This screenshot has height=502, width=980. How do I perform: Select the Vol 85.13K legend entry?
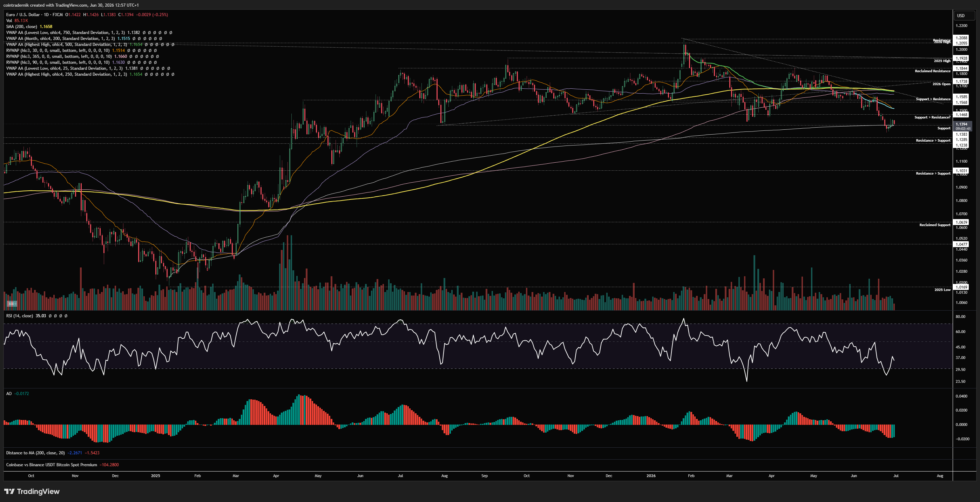coord(17,21)
